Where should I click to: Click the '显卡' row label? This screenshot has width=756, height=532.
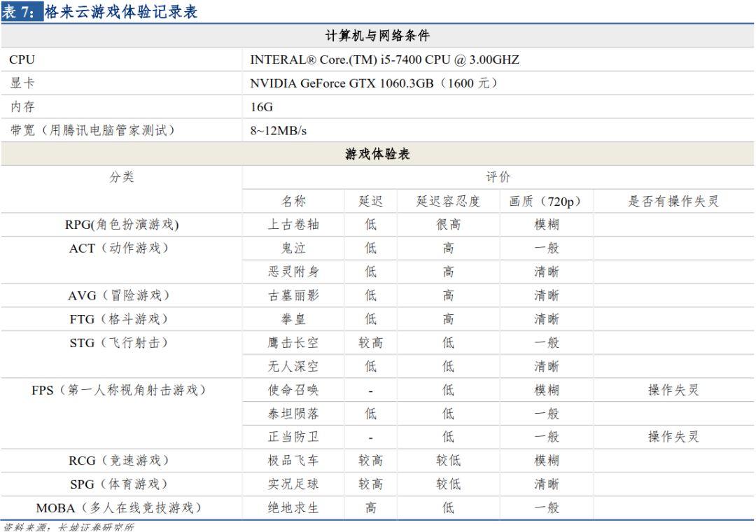22,83
